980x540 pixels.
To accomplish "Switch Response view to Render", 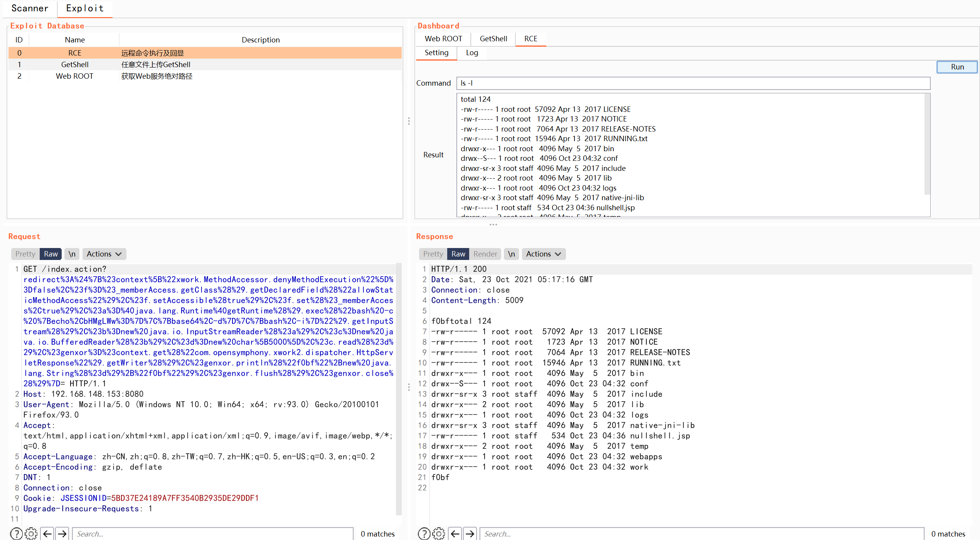I will point(485,254).
